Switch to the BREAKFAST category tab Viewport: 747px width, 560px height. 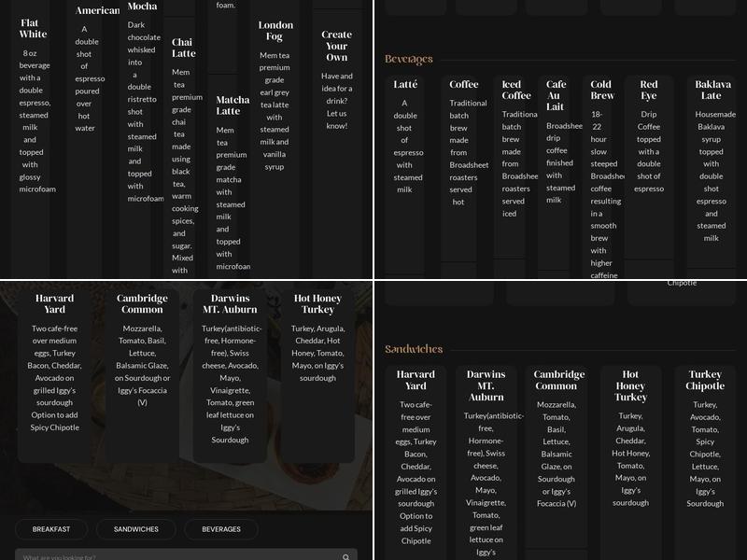(49, 529)
